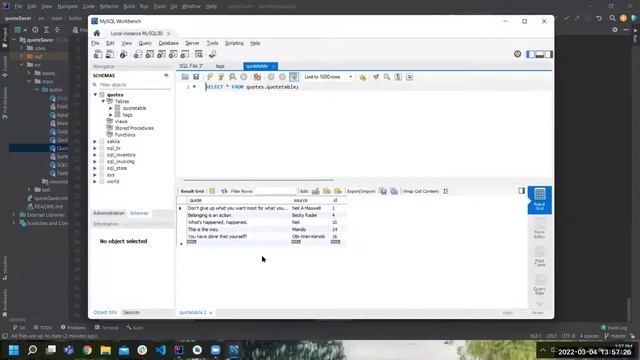Screen dimensions: 640x360
Task: Select the 'Belonging is an action.' cell
Action: pos(238,215)
